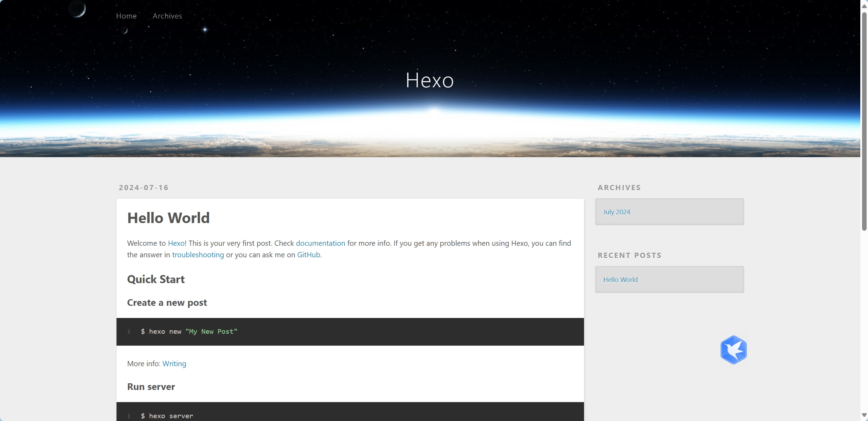The width and height of the screenshot is (868, 421).
Task: Click the scrollbar down arrow
Action: click(864, 415)
